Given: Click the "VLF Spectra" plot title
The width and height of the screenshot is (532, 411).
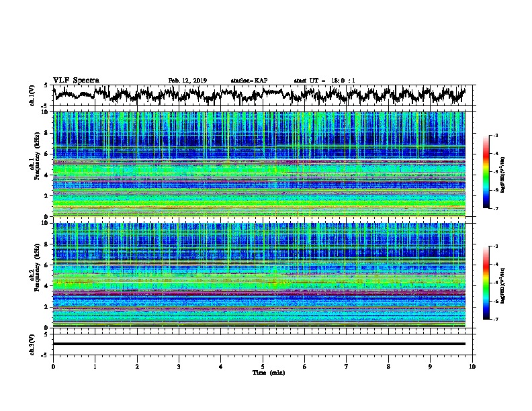Looking at the screenshot, I should coord(76,81).
